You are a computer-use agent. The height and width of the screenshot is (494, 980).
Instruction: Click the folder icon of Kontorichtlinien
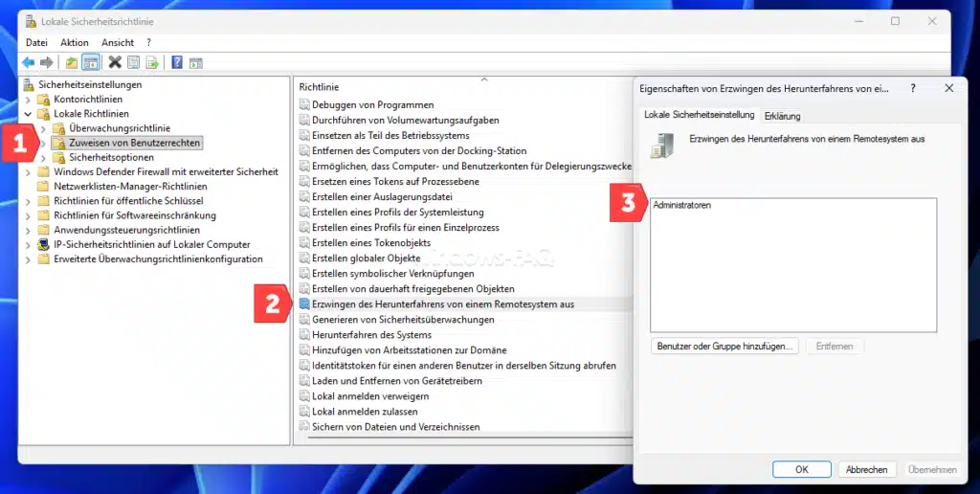coord(43,99)
